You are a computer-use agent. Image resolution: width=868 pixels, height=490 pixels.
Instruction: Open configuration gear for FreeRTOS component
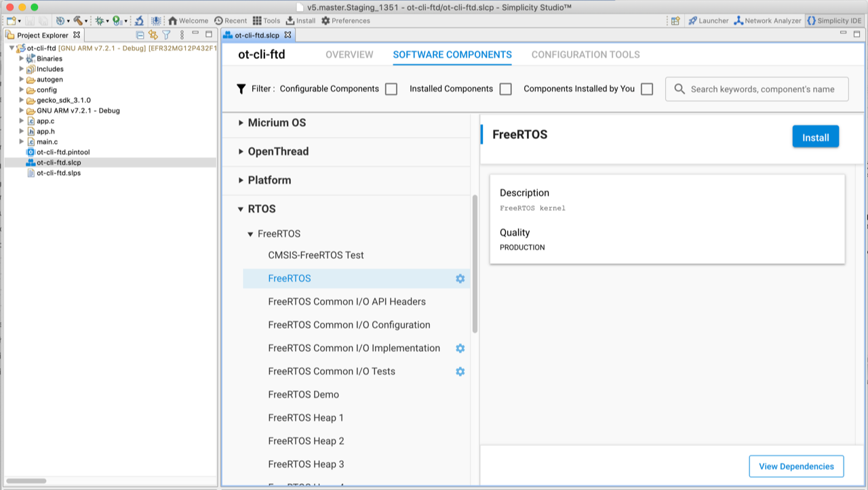tap(460, 279)
